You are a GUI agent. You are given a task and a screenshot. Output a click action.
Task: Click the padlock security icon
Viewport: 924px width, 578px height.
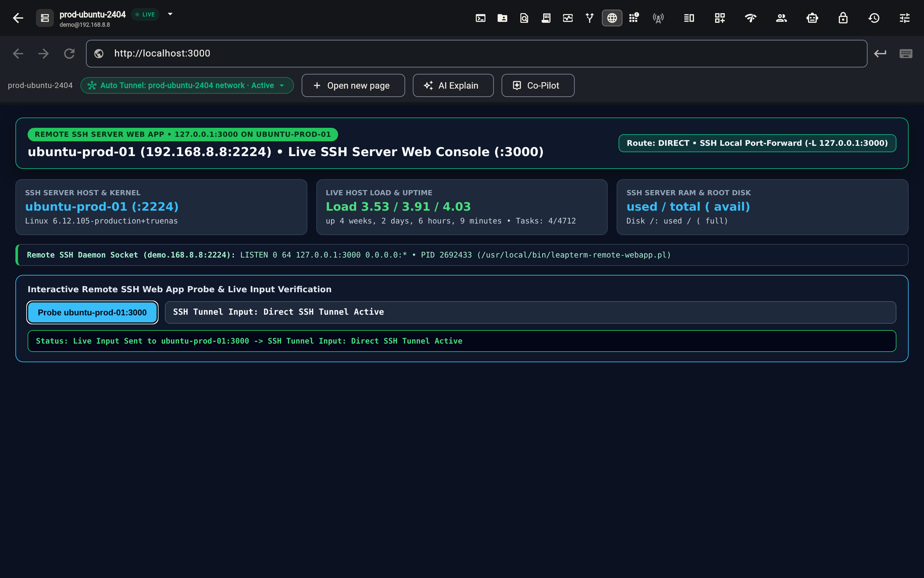[843, 18]
